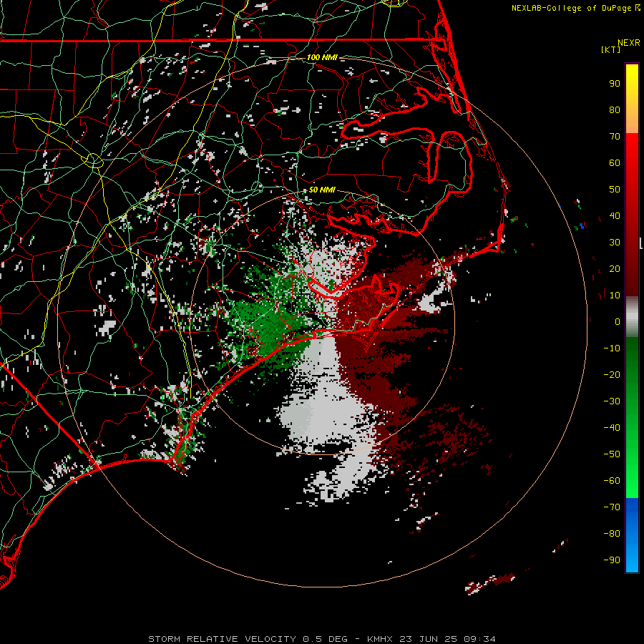
Task: Click the [KT] unit label
Action: 611,49
